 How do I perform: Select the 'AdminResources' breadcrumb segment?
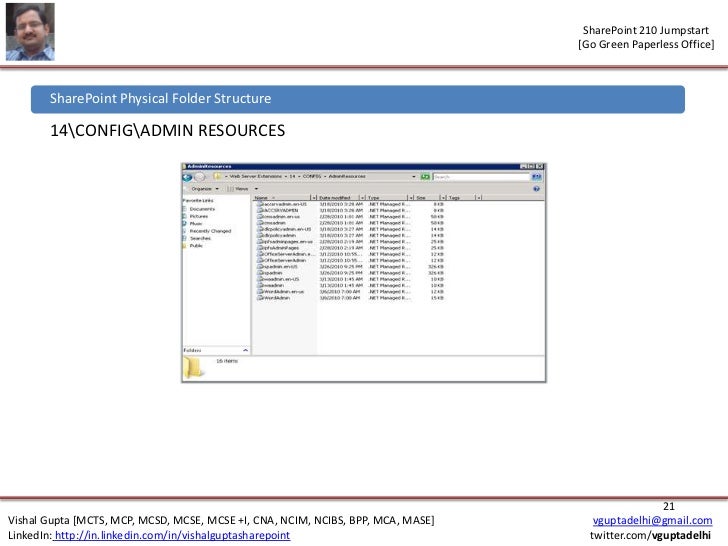click(347, 176)
